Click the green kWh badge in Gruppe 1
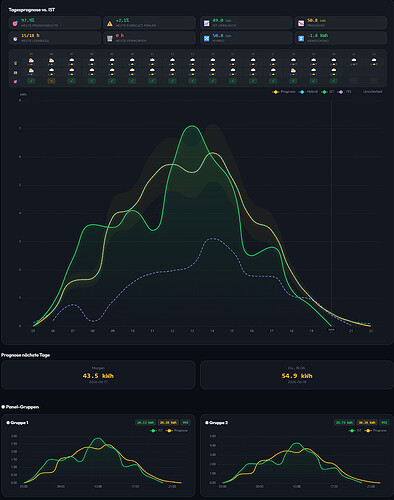 tap(146, 423)
